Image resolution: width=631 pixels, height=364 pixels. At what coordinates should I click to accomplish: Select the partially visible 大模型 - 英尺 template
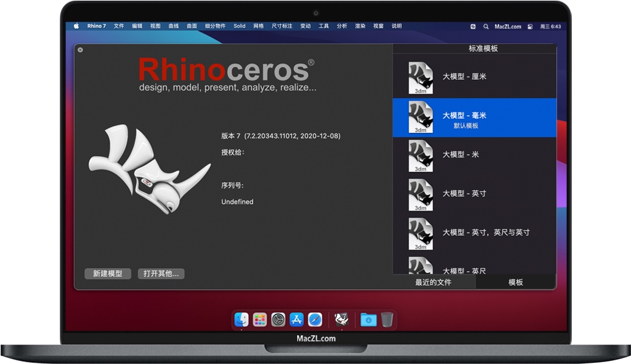point(474,265)
